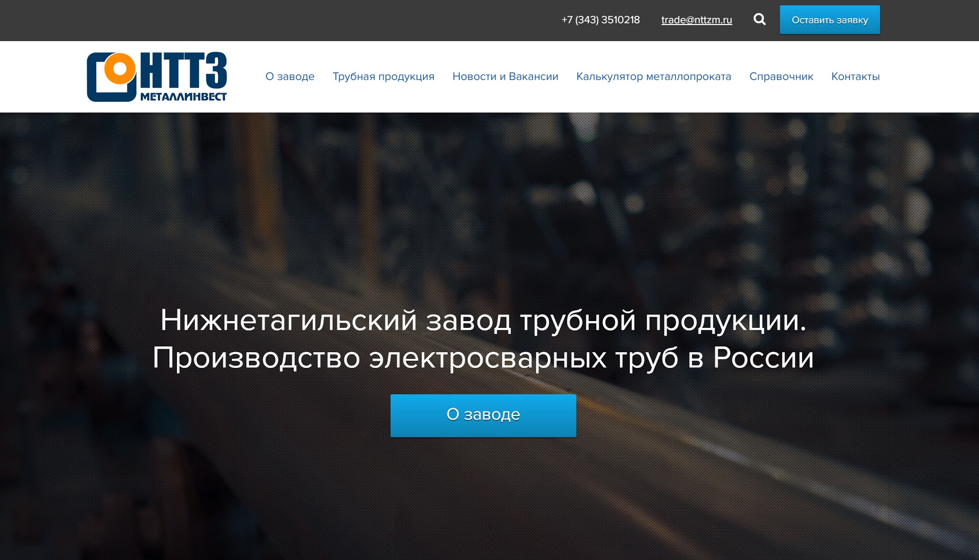Select the Калькулятор металлопроката menu item
The image size is (979, 560).
(x=653, y=76)
